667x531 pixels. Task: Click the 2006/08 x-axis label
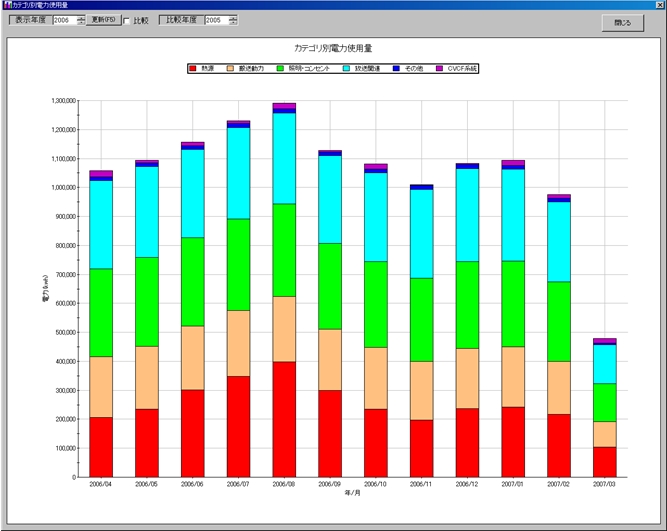pos(284,484)
